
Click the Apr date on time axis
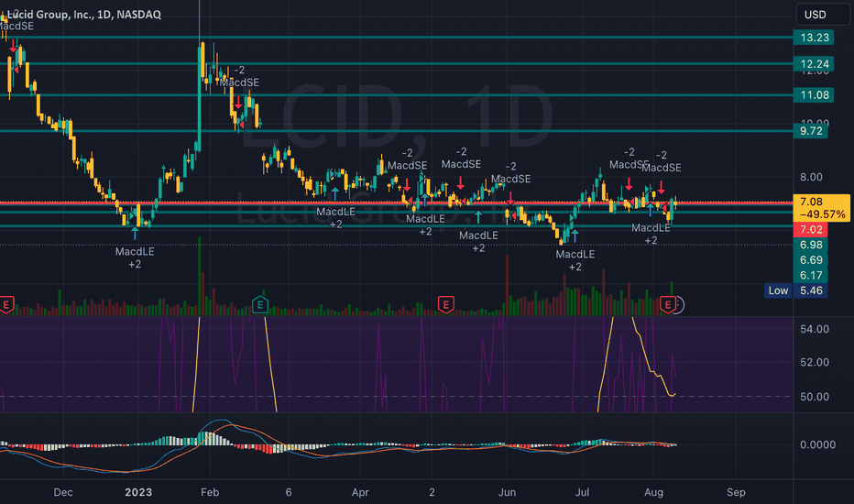coord(360,492)
